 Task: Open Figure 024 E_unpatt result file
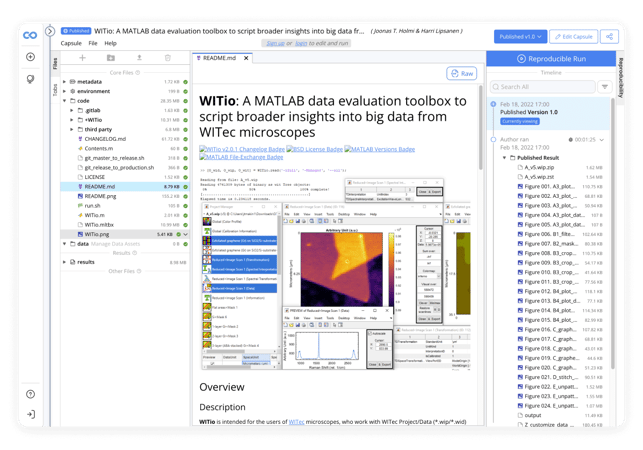(549, 406)
